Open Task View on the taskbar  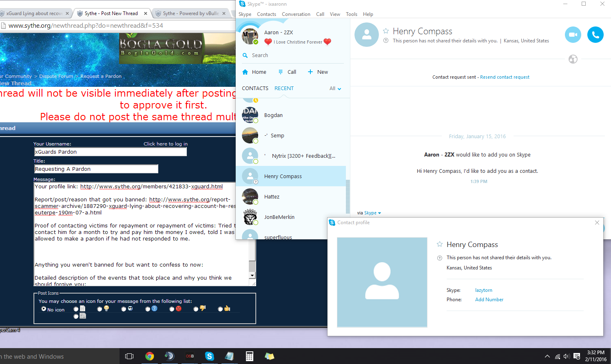coord(129,356)
